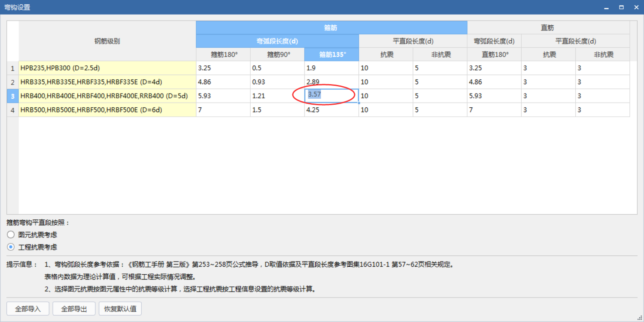
Task: Click the 直筋180° value 7 in row 4
Action: click(494, 110)
